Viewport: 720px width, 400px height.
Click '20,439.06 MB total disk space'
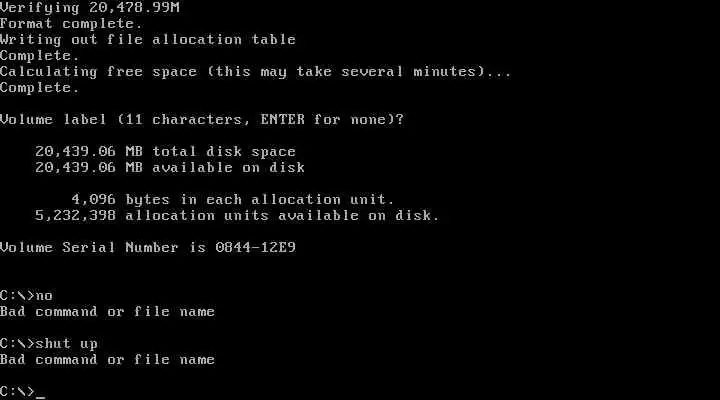[x=166, y=152]
